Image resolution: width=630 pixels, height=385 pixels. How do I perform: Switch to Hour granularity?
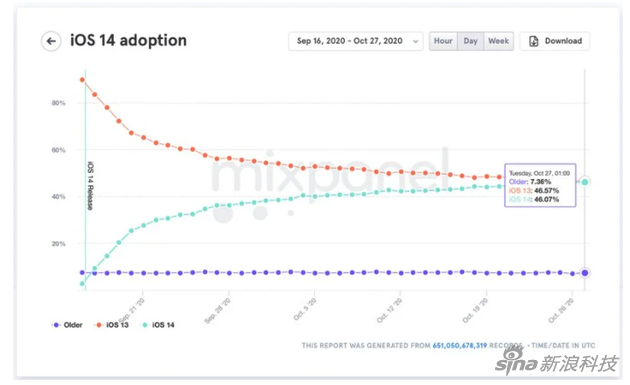[443, 41]
